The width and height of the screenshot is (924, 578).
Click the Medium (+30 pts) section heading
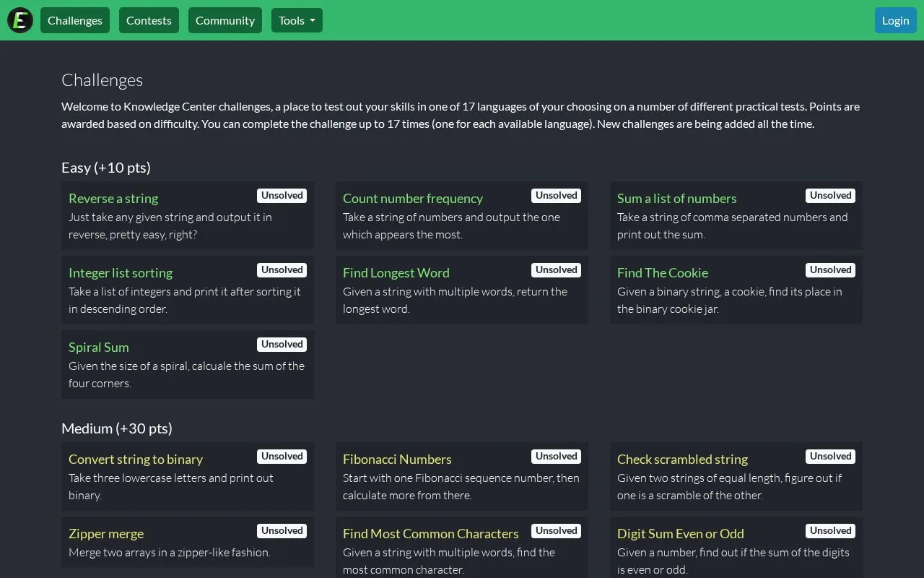click(x=117, y=428)
